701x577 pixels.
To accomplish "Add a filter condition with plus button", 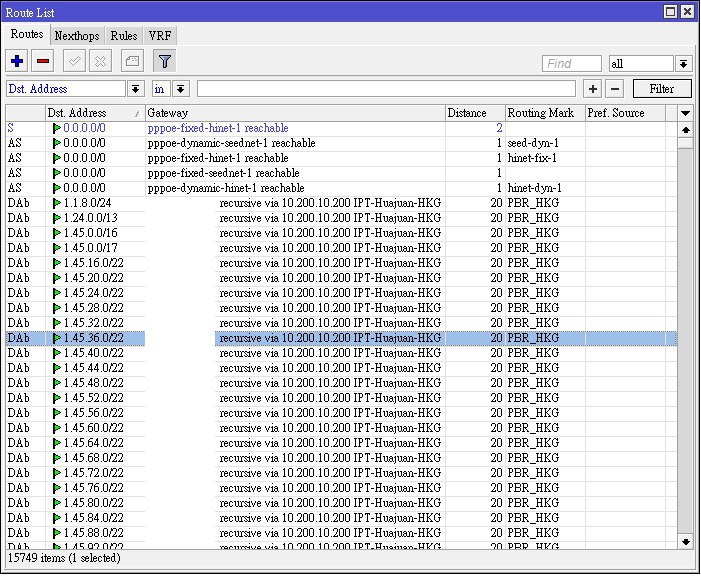I will pos(592,89).
